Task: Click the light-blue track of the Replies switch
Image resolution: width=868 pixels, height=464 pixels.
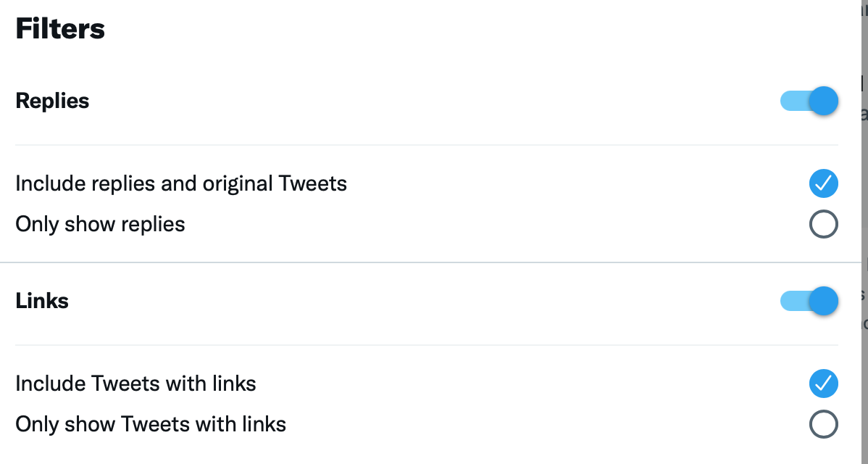Action: [791, 101]
